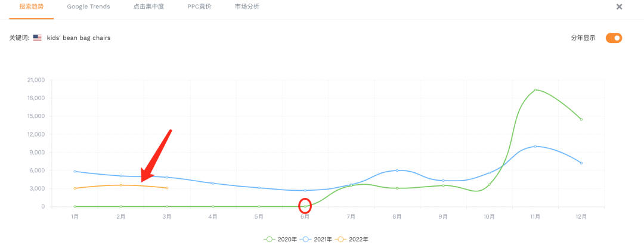Select the 2020 December data point
Image resolution: width=644 pixels, height=248 pixels.
pos(581,119)
